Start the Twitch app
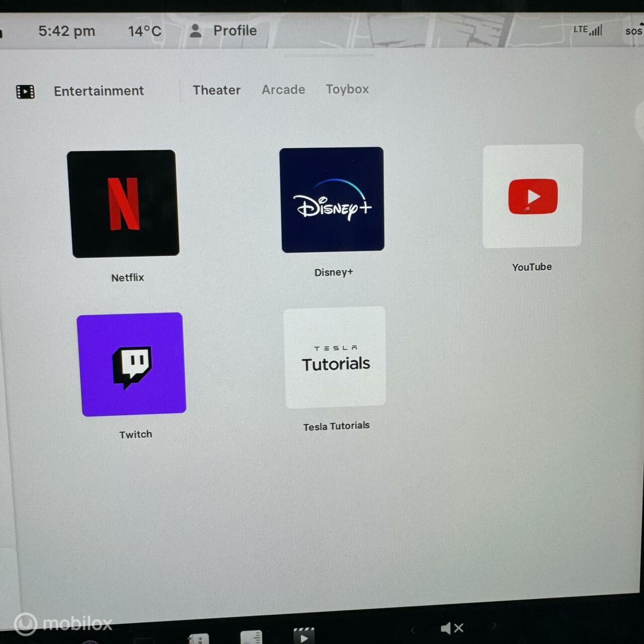Viewport: 644px width, 644px height. click(x=131, y=364)
